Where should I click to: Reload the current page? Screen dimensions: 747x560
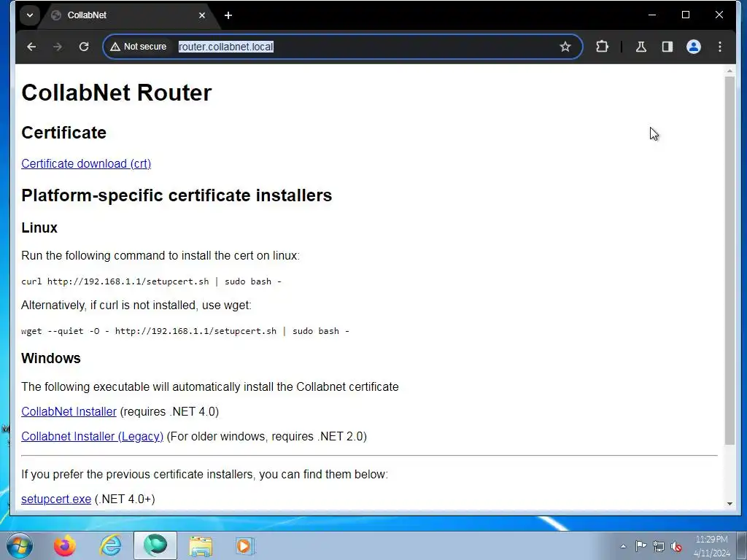point(84,47)
